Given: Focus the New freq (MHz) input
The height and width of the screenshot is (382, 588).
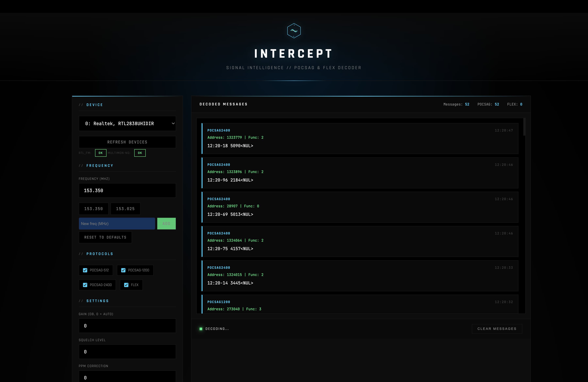Looking at the screenshot, I should click(117, 223).
